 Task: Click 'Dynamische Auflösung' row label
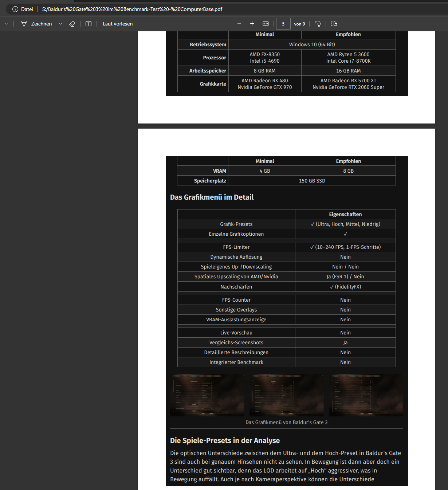[236, 257]
